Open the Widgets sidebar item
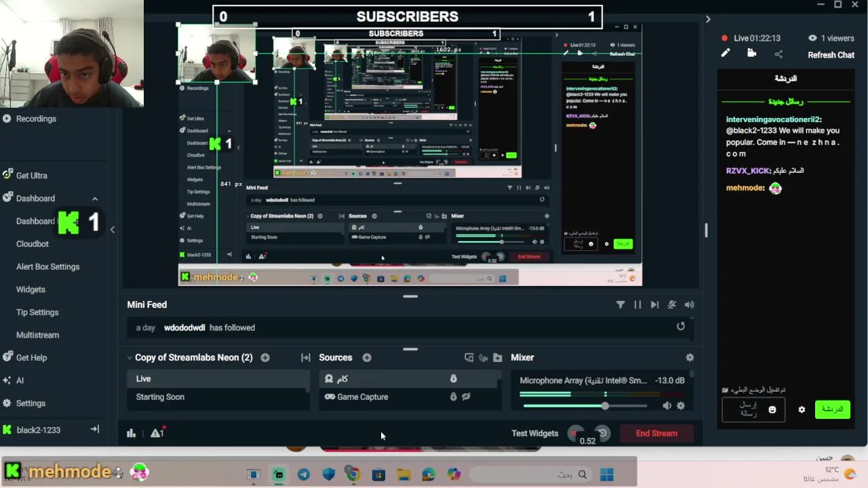Screen dimensions: 868x488 pyautogui.click(x=31, y=289)
